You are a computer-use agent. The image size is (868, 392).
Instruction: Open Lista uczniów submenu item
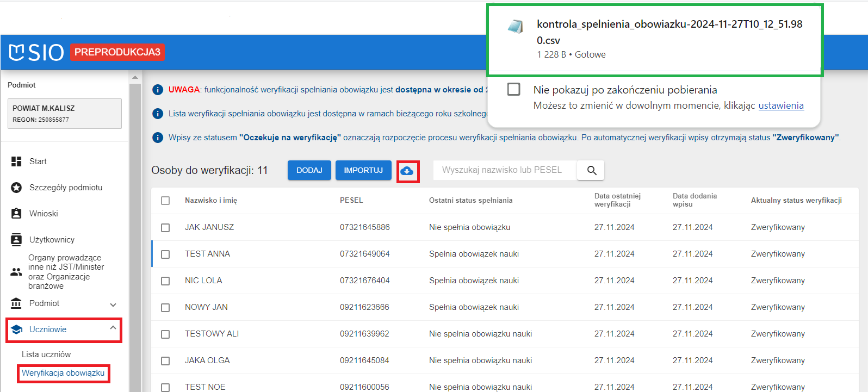click(46, 354)
